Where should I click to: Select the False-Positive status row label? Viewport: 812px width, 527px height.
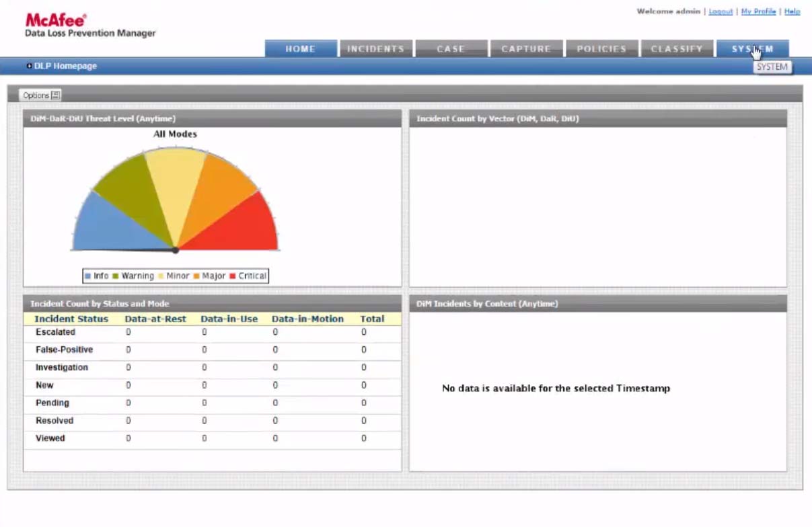(x=64, y=350)
